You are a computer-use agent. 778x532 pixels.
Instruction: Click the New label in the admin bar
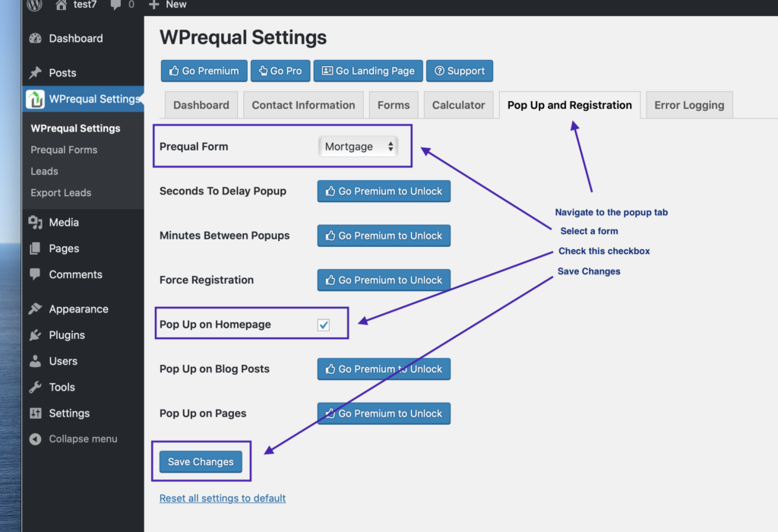(x=176, y=5)
